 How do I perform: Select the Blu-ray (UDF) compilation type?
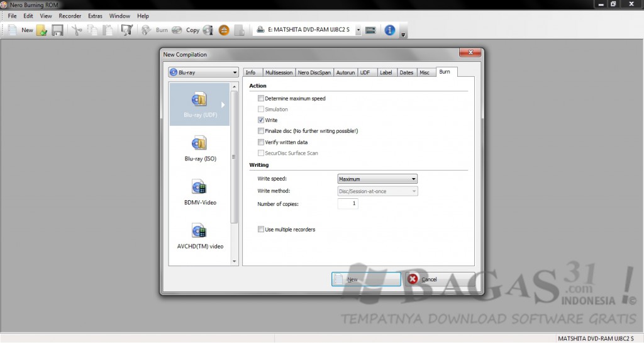(200, 104)
